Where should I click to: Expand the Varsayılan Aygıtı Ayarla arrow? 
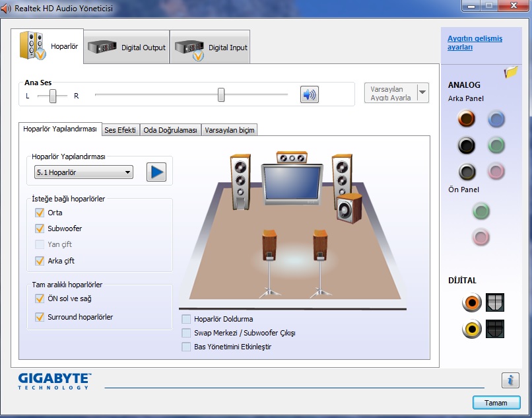[422, 92]
